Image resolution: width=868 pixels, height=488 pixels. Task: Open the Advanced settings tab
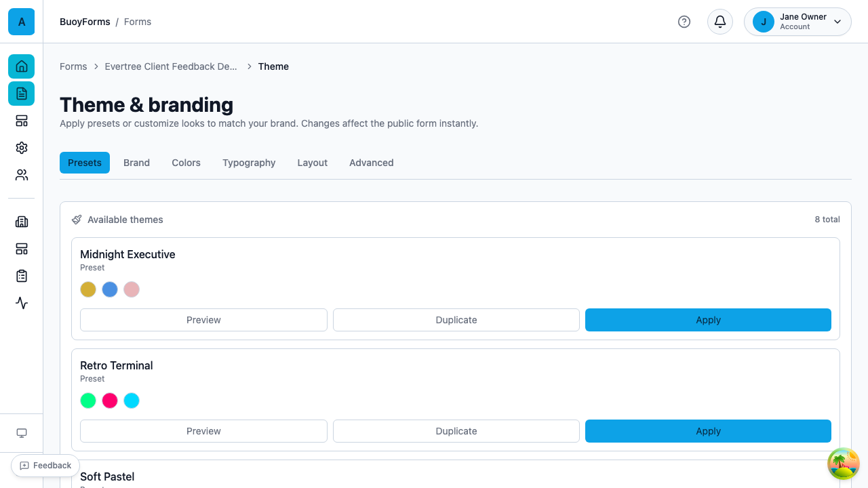point(371,163)
